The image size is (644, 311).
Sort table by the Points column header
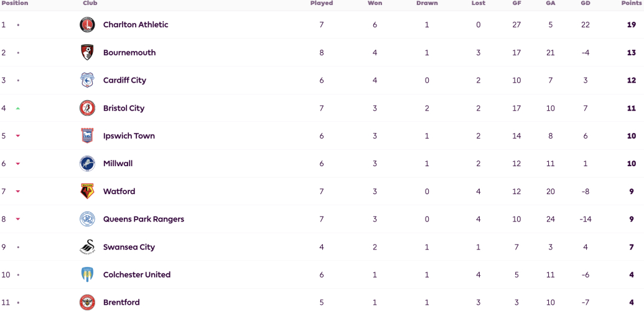tap(630, 3)
